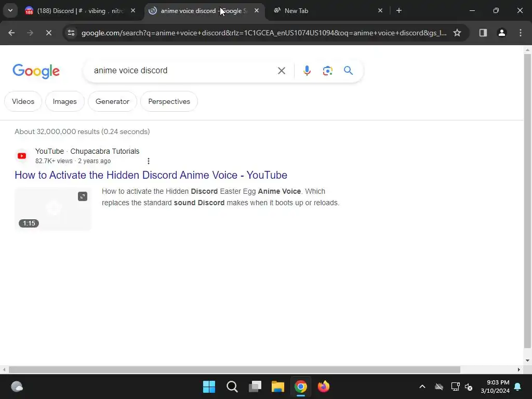Viewport: 532px width, 399px height.
Task: Switch to the Discord vibing tab
Action: pos(80,11)
